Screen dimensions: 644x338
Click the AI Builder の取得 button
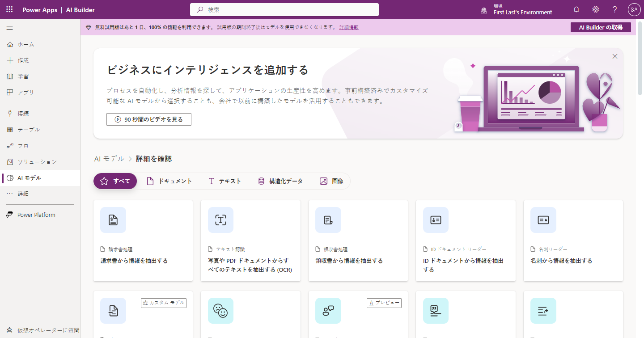point(601,27)
